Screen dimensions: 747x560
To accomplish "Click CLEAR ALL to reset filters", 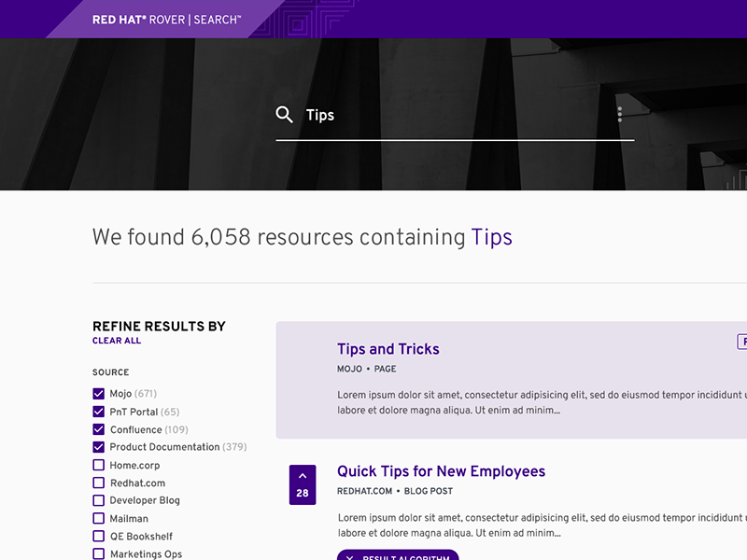I will tap(116, 341).
